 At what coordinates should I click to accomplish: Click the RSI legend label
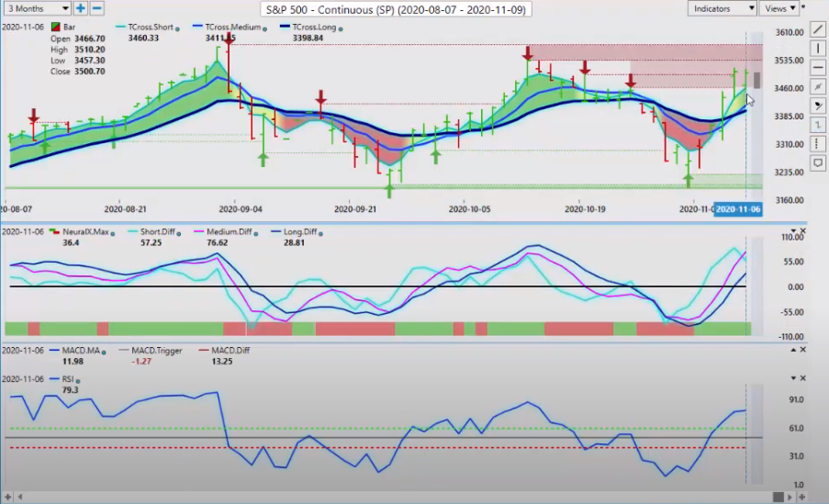[x=68, y=378]
